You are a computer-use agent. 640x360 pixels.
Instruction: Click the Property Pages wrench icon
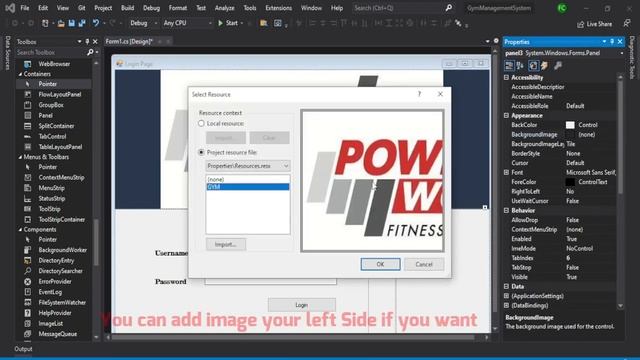(x=558, y=65)
